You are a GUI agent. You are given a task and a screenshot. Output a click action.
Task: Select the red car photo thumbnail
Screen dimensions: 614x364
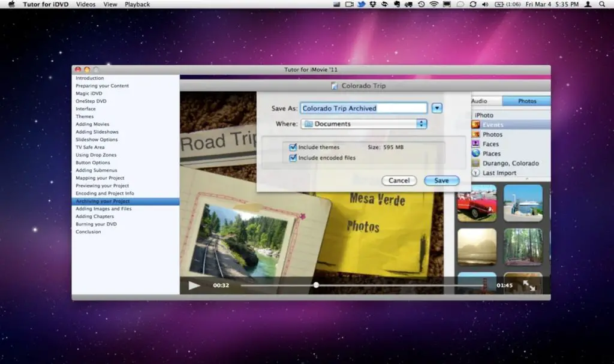pyautogui.click(x=477, y=203)
